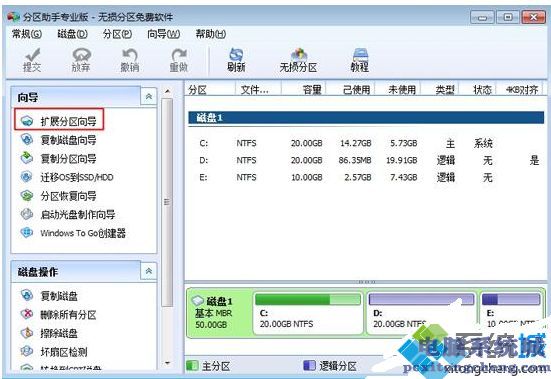
Task: Click the 复制分区向导 icon
Action: [27, 158]
